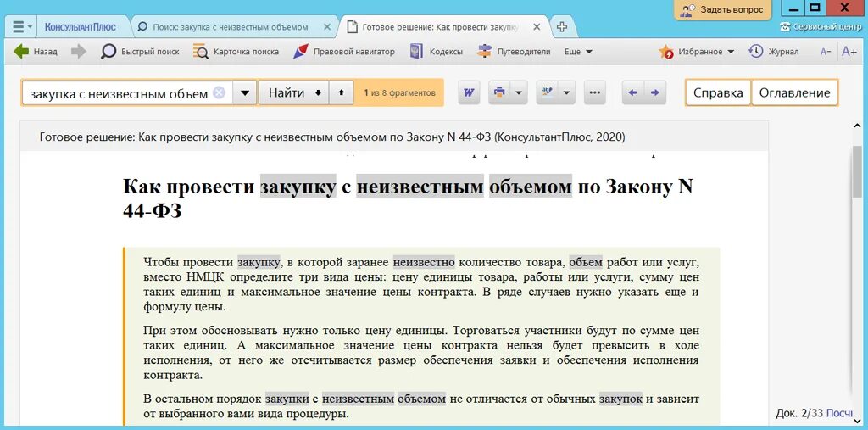Viewport: 868px width, 430px height.
Task: Expand print options dropdown
Action: (x=518, y=92)
